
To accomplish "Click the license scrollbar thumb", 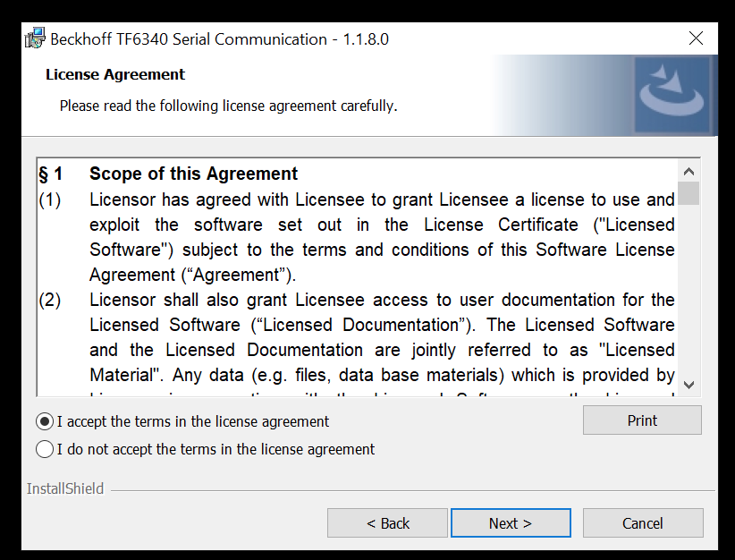I will tap(689, 193).
